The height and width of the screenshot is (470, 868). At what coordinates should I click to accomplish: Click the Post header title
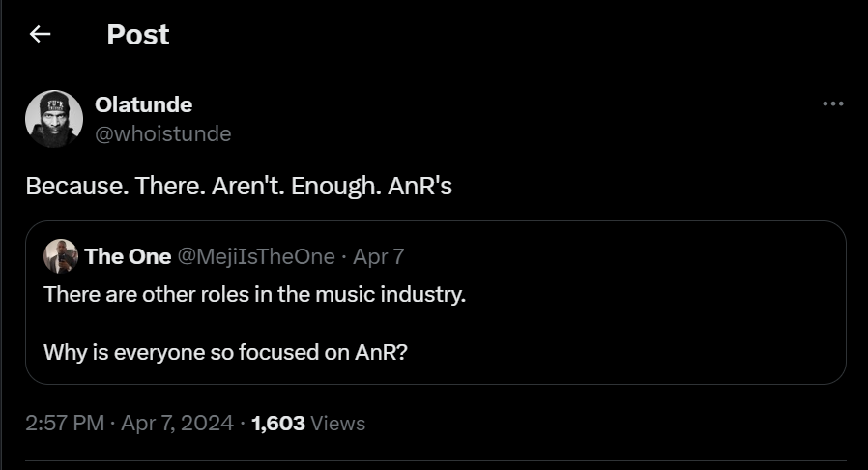coord(138,35)
